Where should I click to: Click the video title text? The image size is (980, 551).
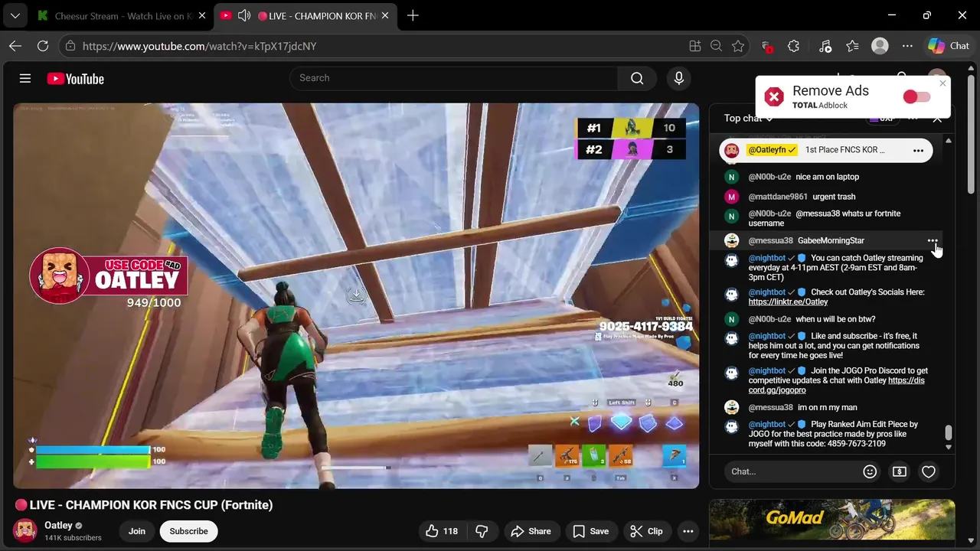[143, 505]
